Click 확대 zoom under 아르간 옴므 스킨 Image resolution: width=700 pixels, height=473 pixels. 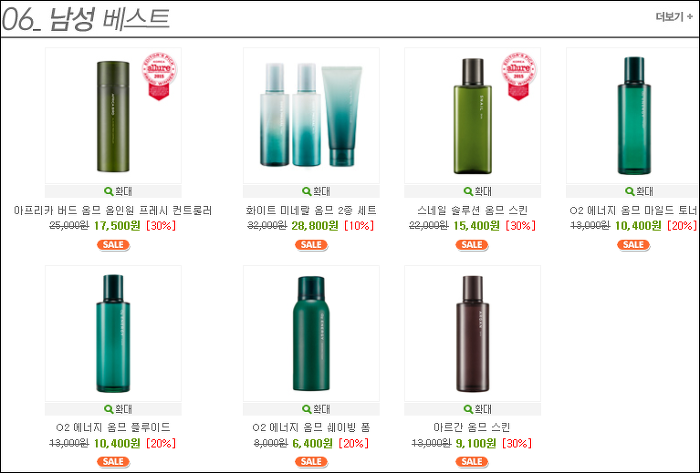[477, 409]
